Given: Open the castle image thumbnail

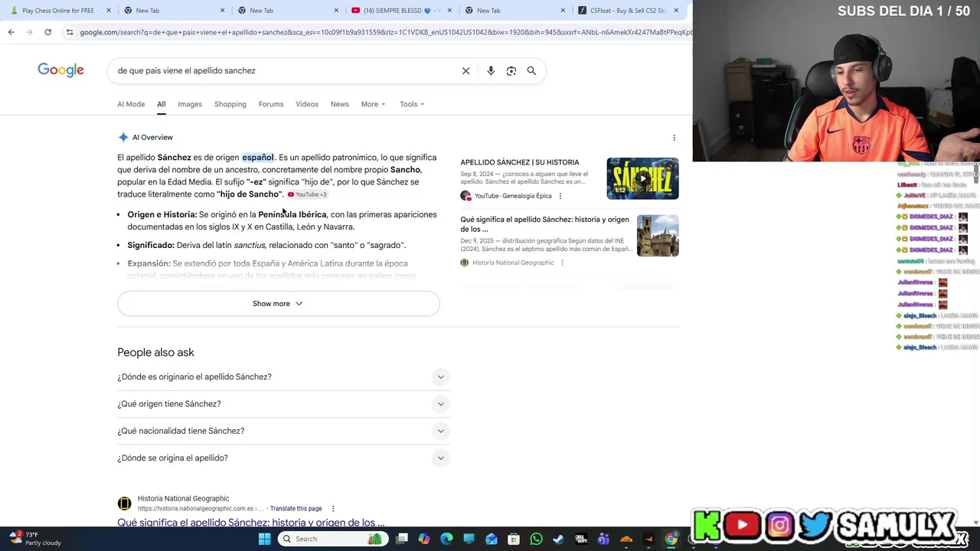Looking at the screenshot, I should (x=658, y=236).
